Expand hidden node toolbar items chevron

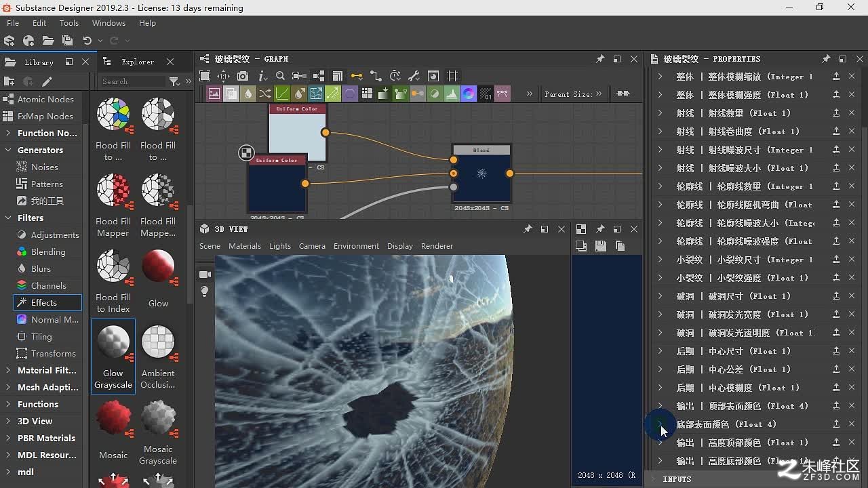(530, 94)
